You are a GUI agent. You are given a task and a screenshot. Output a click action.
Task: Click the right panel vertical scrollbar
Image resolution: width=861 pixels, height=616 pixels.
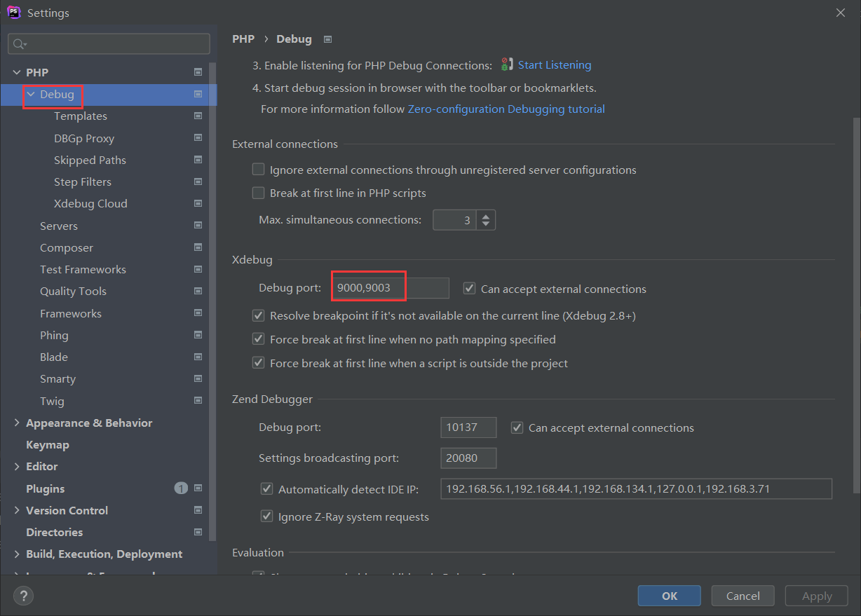[x=856, y=305]
